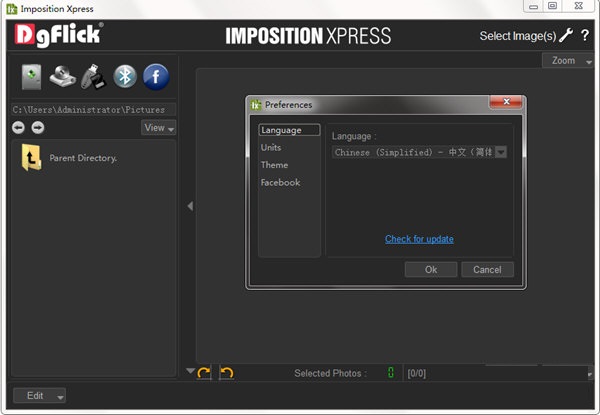Open help with the question mark icon
Viewport: 600px width, 415px height.
click(x=585, y=36)
